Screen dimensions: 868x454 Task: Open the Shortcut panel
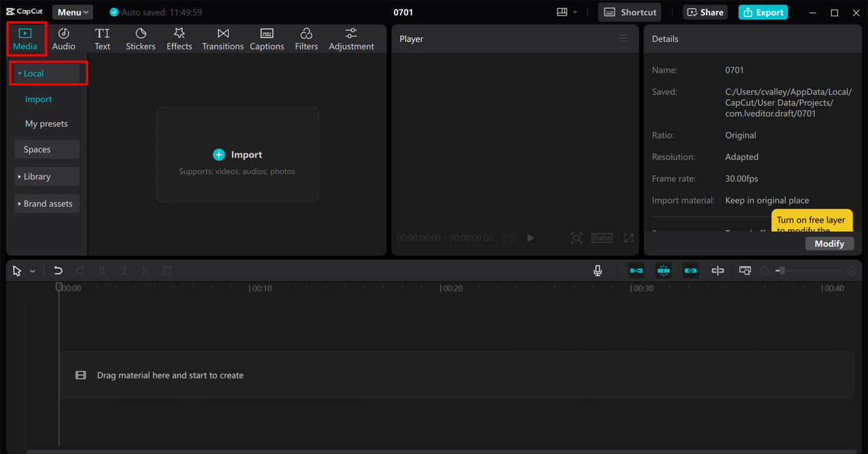[x=630, y=12]
